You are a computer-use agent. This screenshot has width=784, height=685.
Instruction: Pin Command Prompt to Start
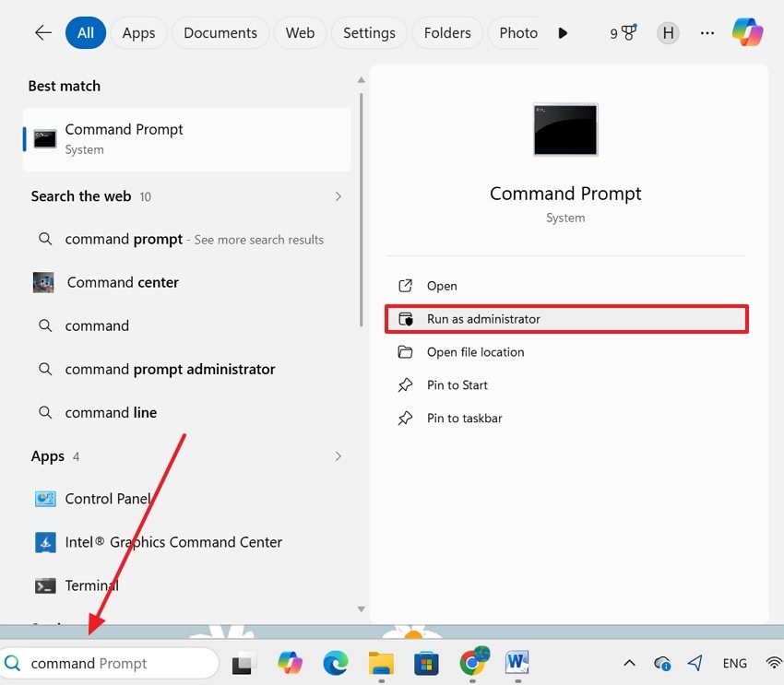[566, 385]
